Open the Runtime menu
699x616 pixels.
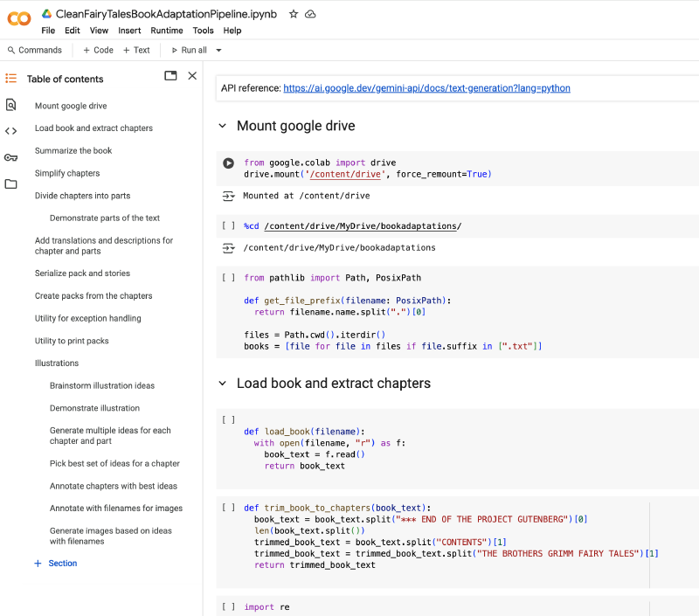tap(167, 31)
